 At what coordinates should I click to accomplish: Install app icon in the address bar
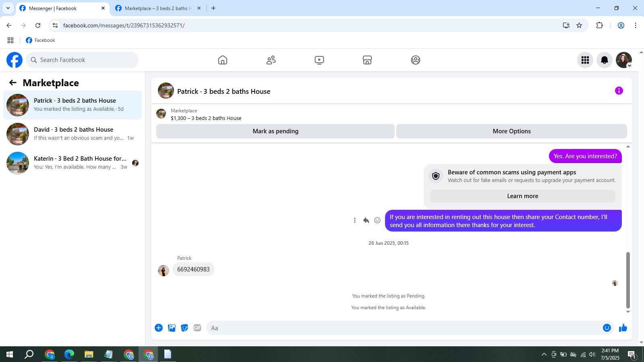(566, 25)
